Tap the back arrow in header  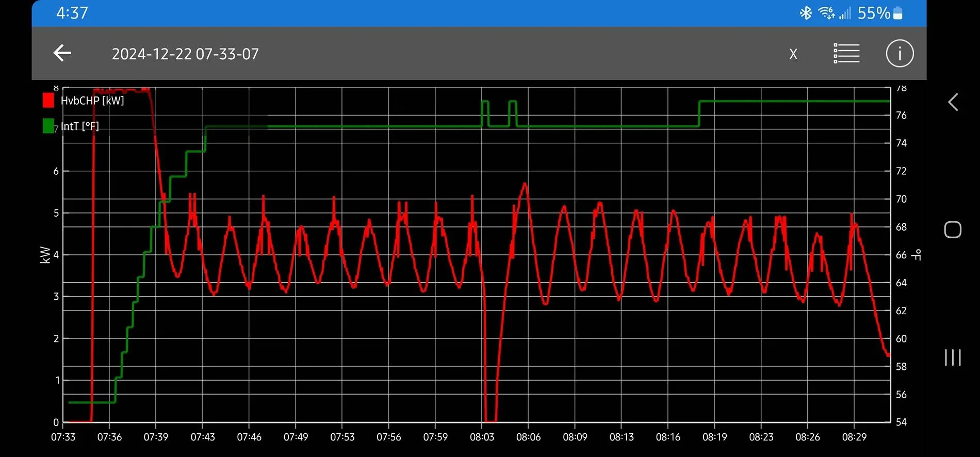[x=62, y=53]
